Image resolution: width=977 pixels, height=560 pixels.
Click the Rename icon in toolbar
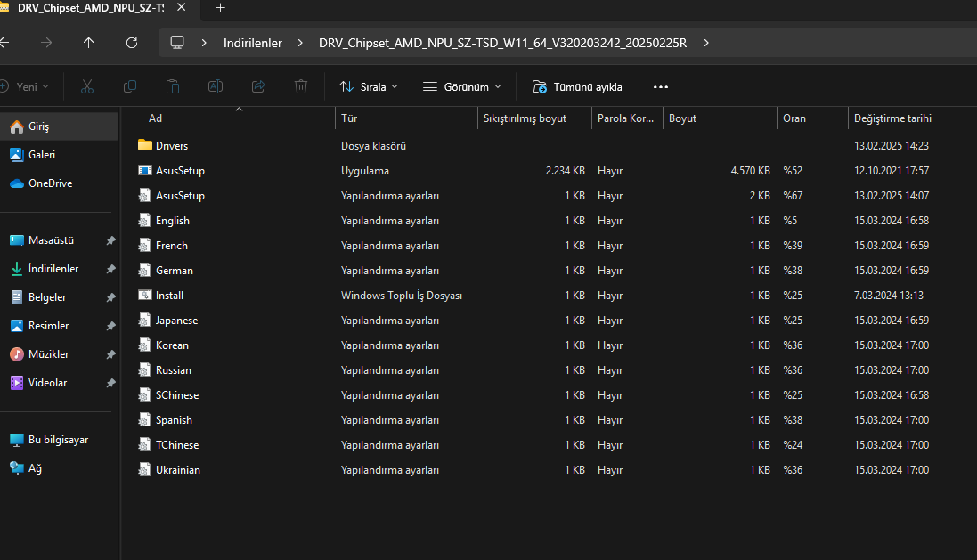[216, 86]
